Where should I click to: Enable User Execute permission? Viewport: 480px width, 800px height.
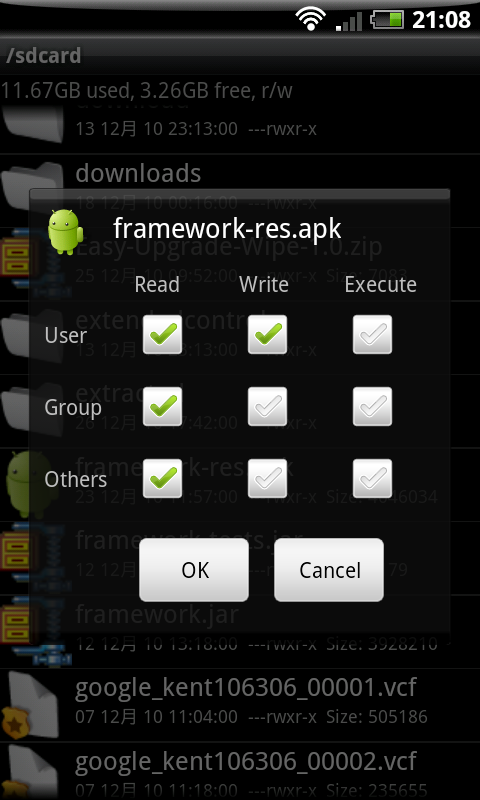coord(372,335)
